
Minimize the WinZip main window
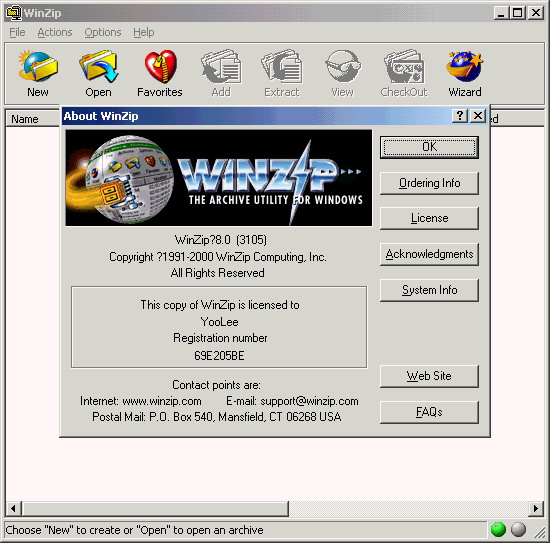pos(502,13)
